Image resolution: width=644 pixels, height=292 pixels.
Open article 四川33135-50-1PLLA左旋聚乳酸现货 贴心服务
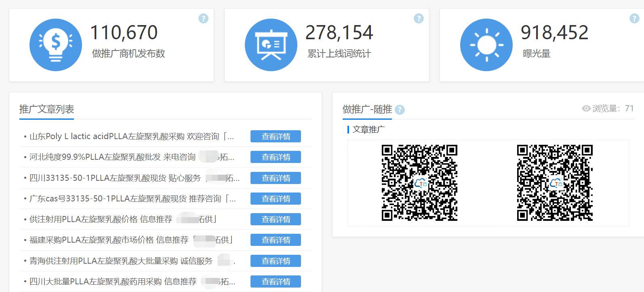point(135,178)
